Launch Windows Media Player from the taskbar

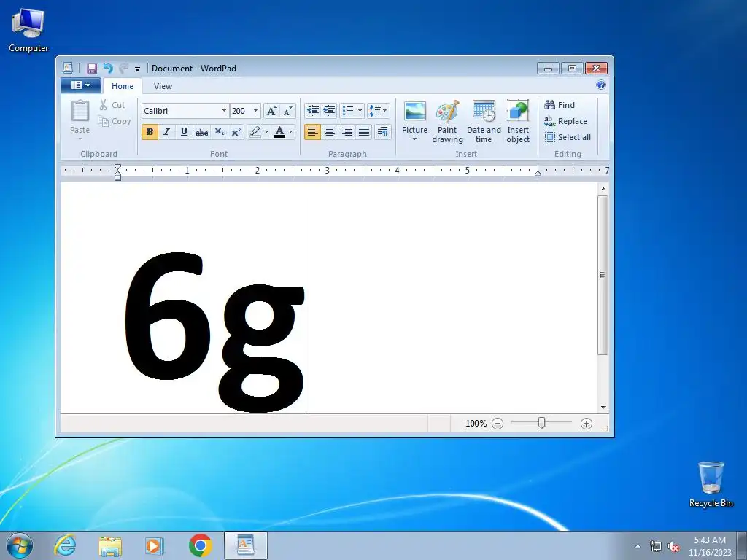154,545
